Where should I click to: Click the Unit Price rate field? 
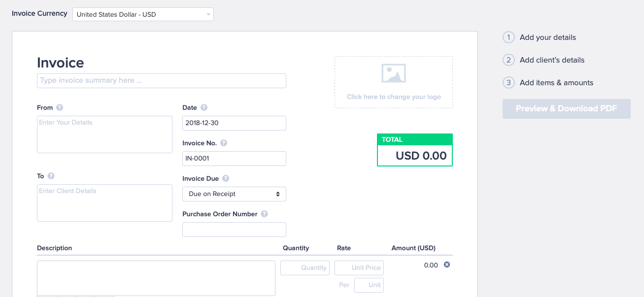[359, 267]
